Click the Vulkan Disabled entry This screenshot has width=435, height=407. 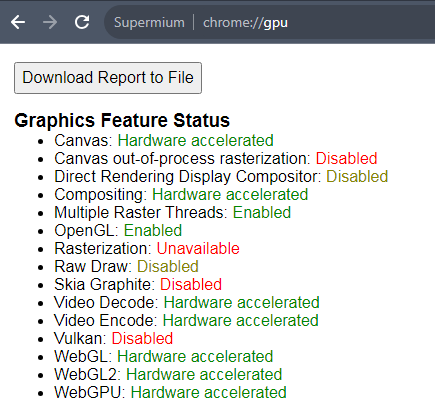[x=114, y=338]
